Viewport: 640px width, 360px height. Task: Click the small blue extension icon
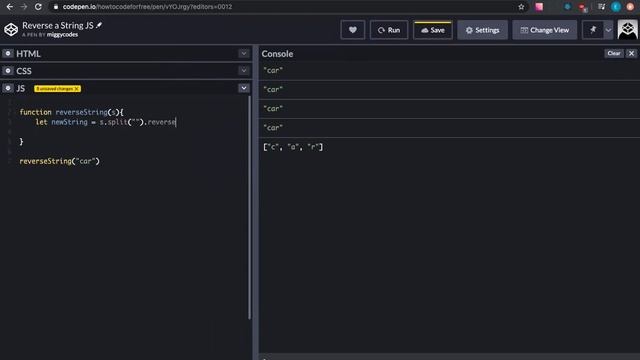point(567,7)
